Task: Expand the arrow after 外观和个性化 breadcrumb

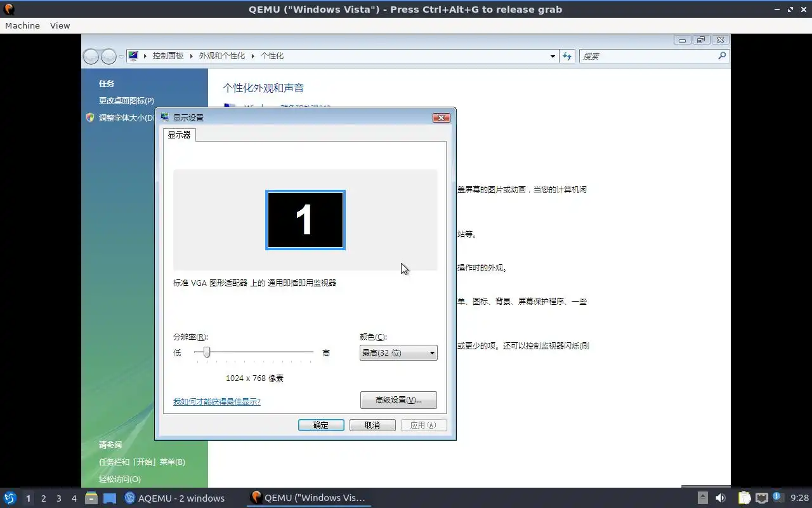Action: tap(253, 56)
